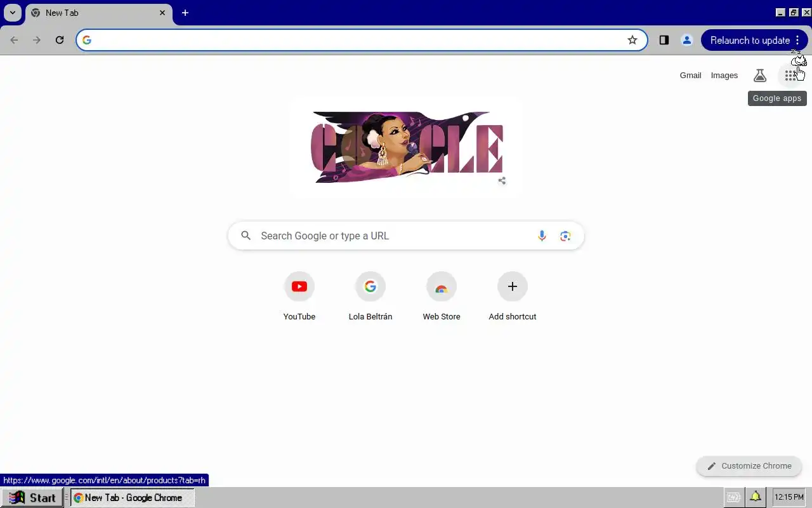
Task: Click the 12:15 PM clock
Action: [789, 498]
